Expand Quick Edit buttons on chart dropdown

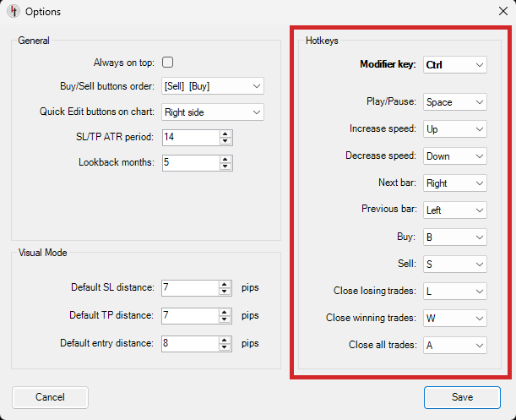213,112
